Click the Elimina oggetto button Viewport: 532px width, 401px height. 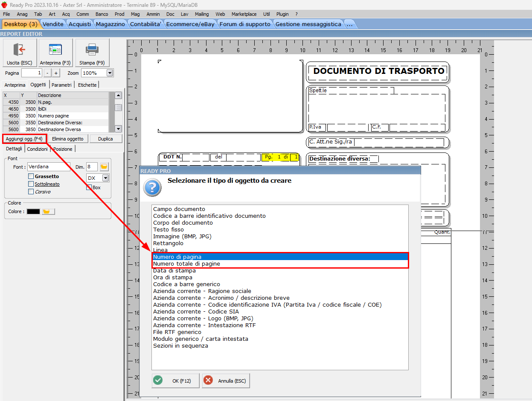click(68, 139)
